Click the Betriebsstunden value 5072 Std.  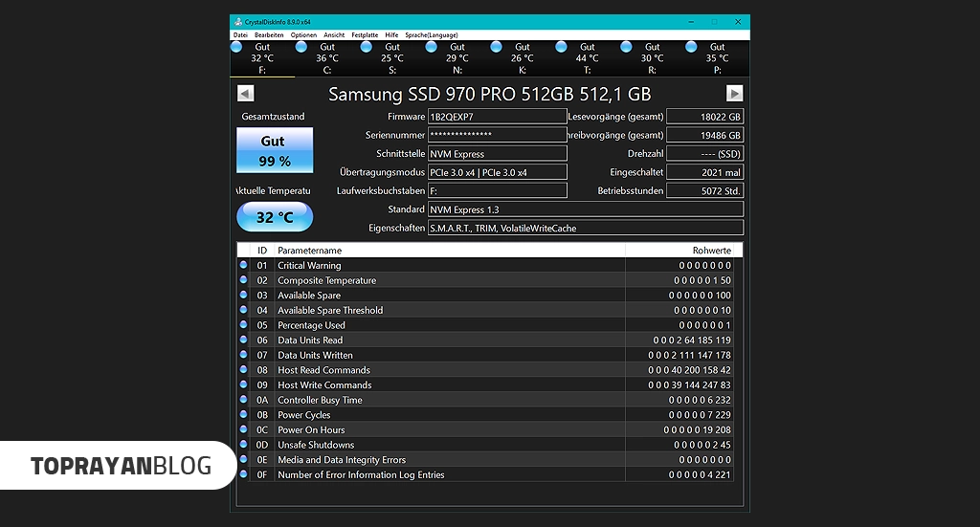click(x=705, y=190)
